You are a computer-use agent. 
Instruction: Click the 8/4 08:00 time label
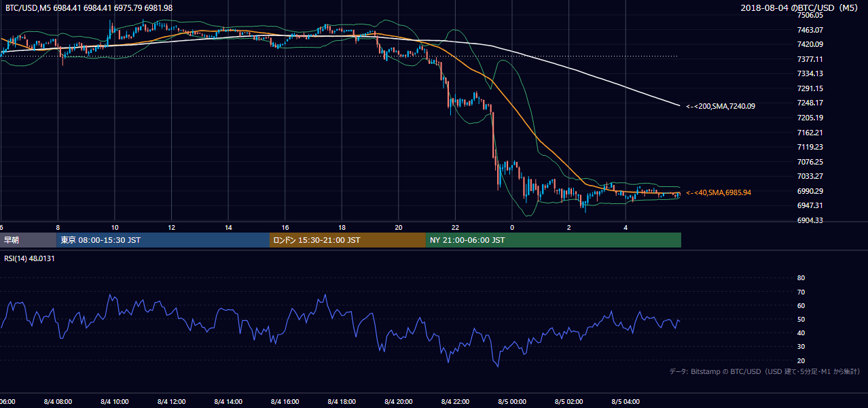coord(58,402)
